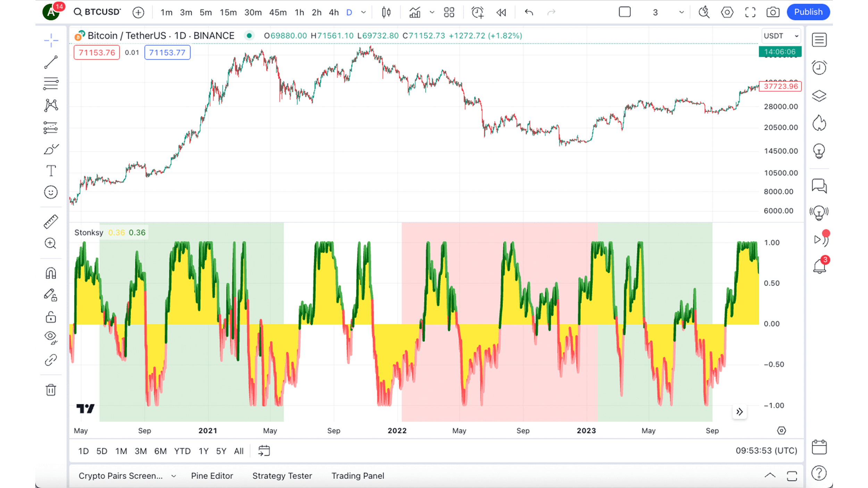Switch to the 1m timeframe
This screenshot has height=488, width=868.
[166, 12]
